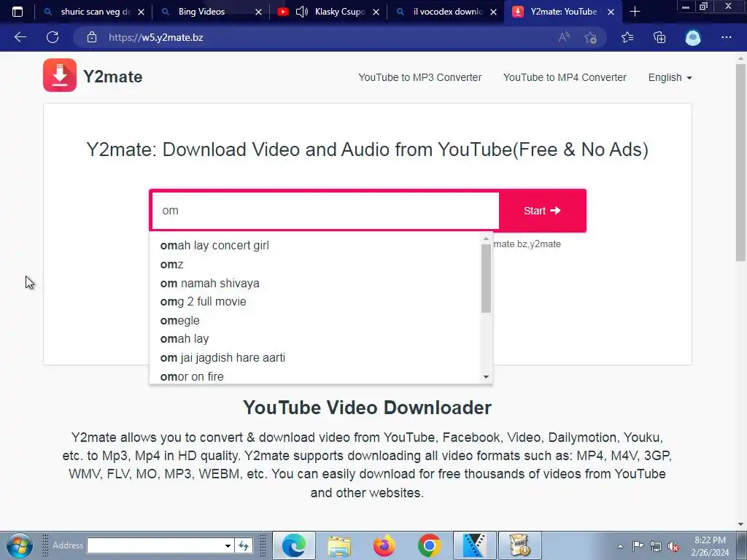This screenshot has width=747, height=560.
Task: Open the tab actions menu icon
Action: click(18, 12)
